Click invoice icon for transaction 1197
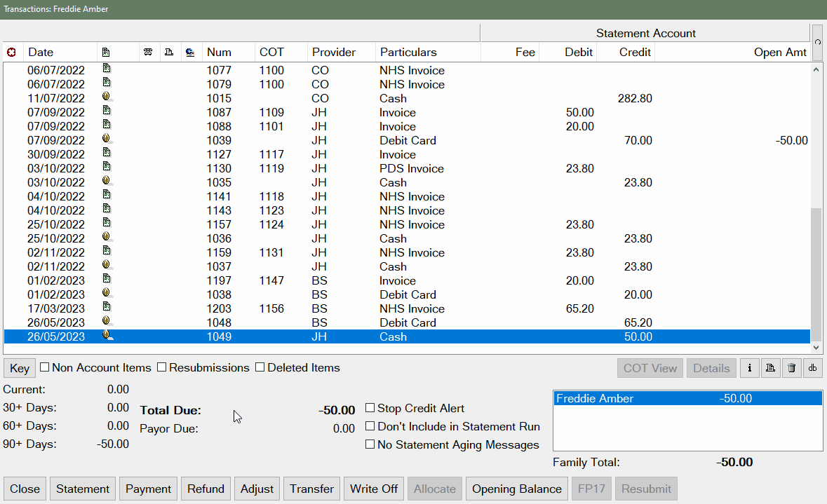 coord(107,278)
